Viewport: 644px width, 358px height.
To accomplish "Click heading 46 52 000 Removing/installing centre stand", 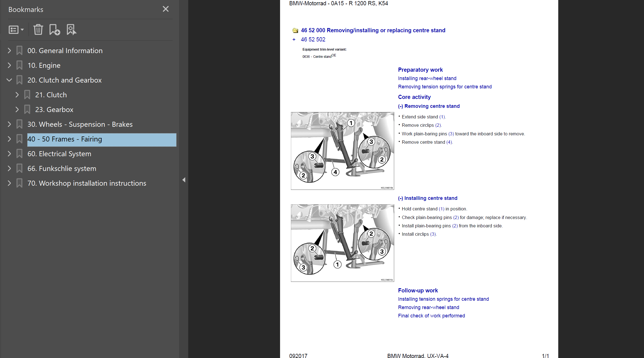I will coord(373,30).
